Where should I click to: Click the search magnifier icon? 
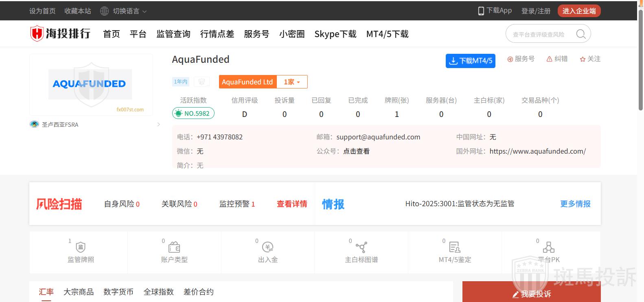[581, 34]
